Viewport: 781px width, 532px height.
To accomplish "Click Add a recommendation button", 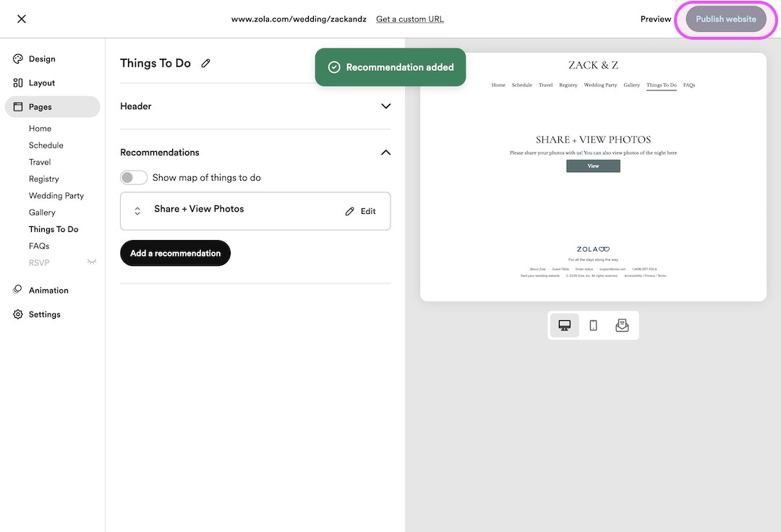I will (x=175, y=253).
